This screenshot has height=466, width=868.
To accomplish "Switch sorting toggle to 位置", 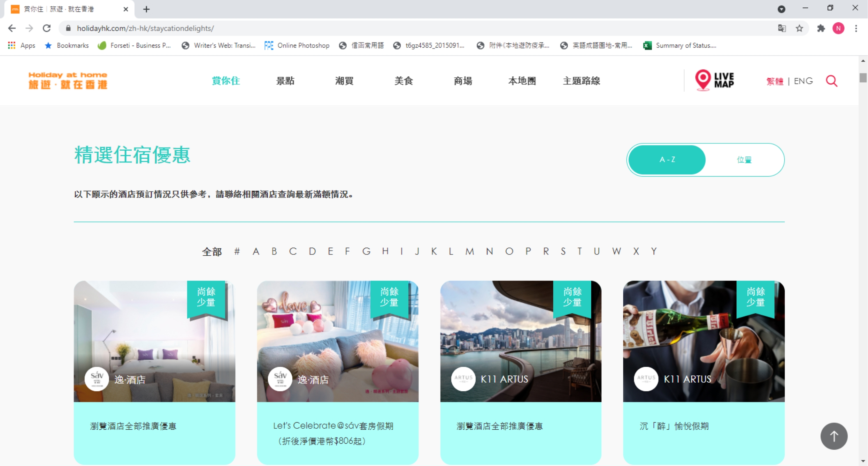I will pos(744,160).
